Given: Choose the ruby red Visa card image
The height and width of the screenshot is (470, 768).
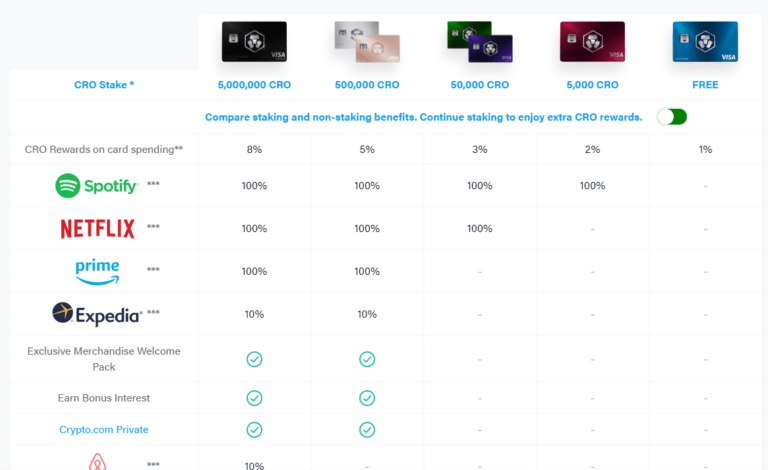Looking at the screenshot, I should point(592,42).
